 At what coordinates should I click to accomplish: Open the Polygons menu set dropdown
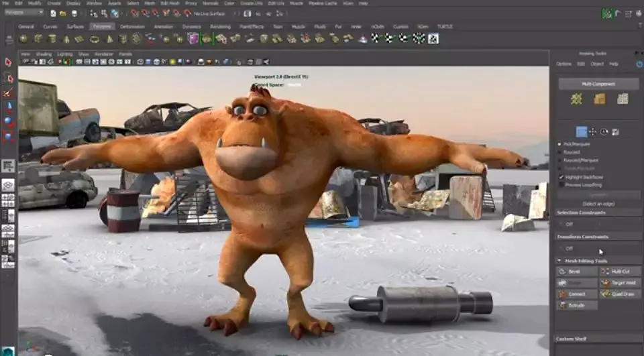(24, 13)
